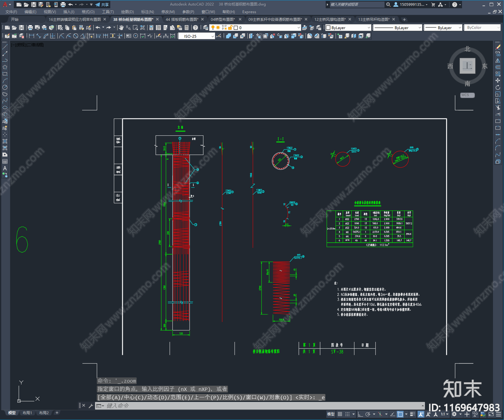Screen dimensions: 504x420
Task: Click the new drawing tab plus button
Action: 404,19
